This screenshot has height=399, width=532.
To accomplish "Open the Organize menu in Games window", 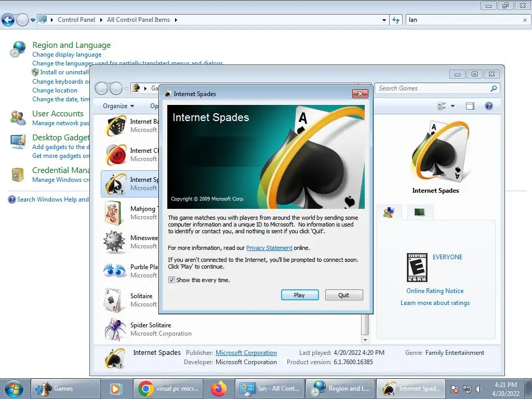I will pos(118,106).
